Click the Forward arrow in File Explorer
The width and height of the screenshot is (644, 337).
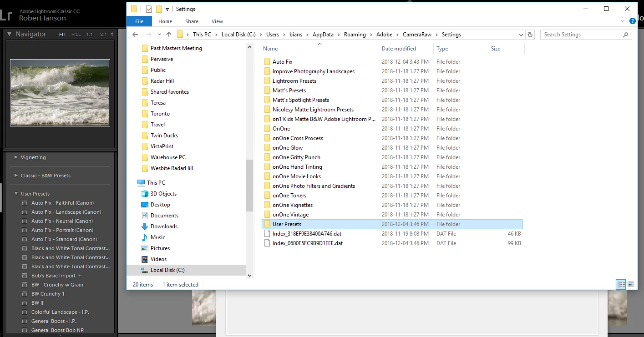[148, 35]
